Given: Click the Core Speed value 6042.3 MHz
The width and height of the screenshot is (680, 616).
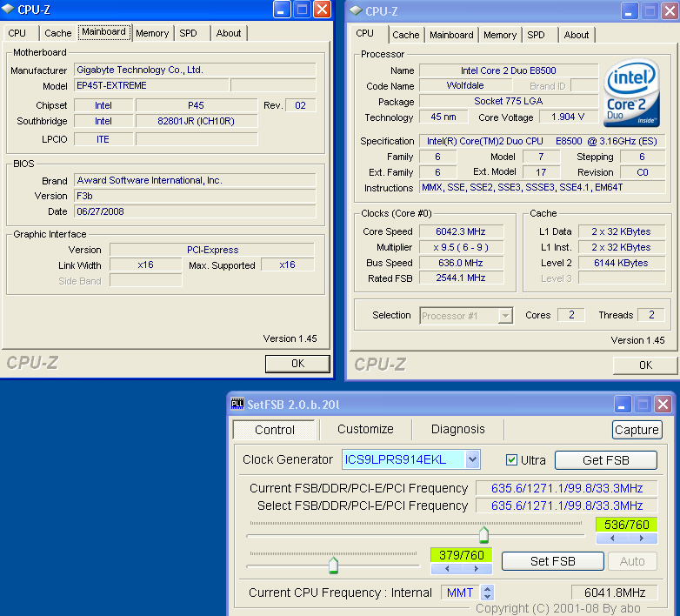Looking at the screenshot, I should (461, 231).
